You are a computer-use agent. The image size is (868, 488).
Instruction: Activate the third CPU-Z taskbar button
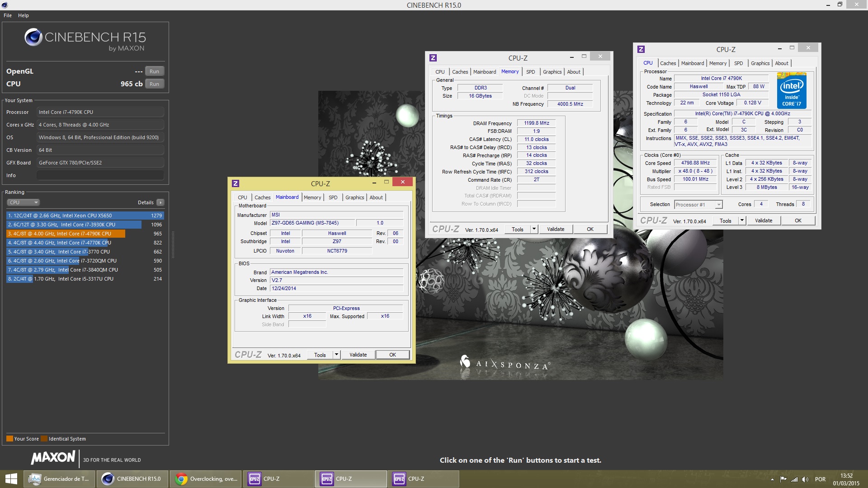423,479
